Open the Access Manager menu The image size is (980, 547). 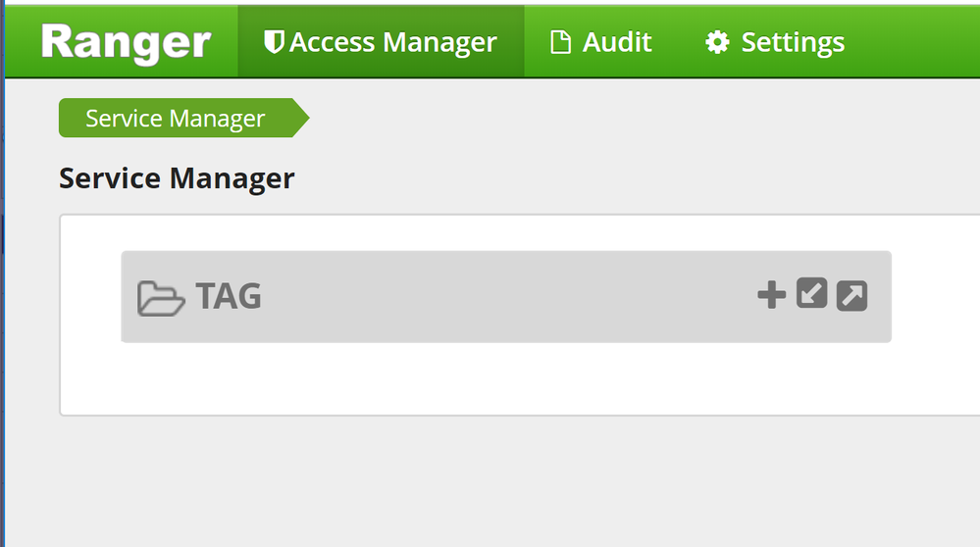[392, 42]
